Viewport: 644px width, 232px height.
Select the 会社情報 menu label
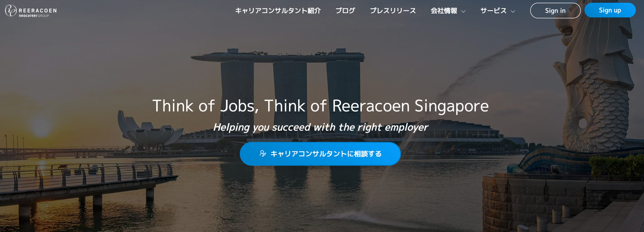[444, 11]
